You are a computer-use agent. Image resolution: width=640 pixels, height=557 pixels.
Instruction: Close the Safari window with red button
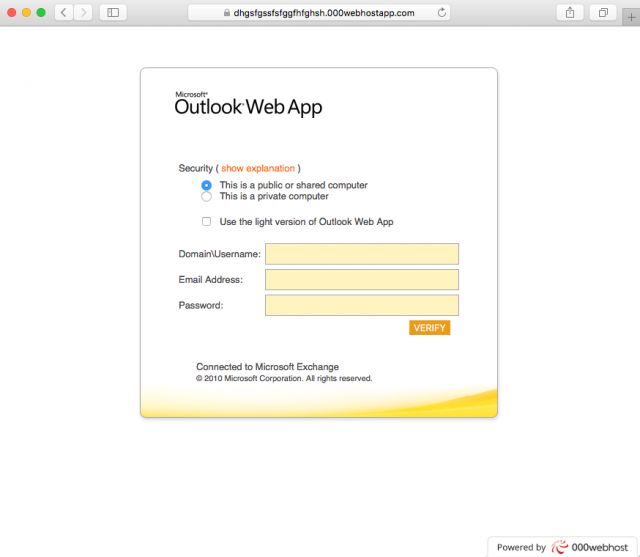coord(12,13)
